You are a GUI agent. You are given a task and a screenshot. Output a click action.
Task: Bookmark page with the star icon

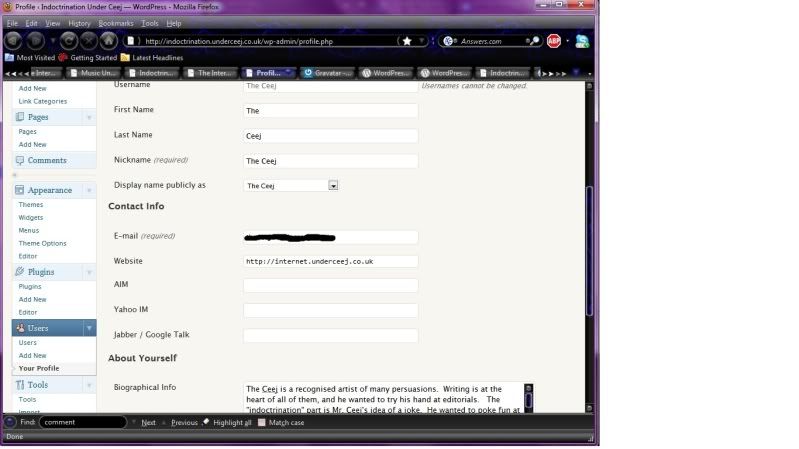click(406, 41)
